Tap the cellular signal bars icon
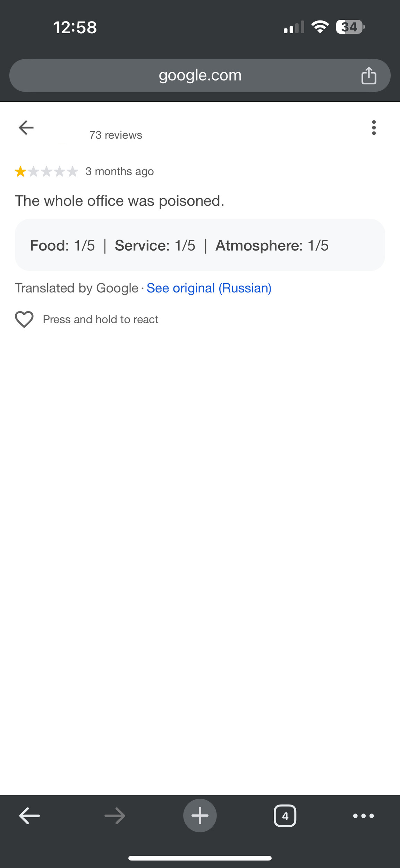 (x=294, y=27)
